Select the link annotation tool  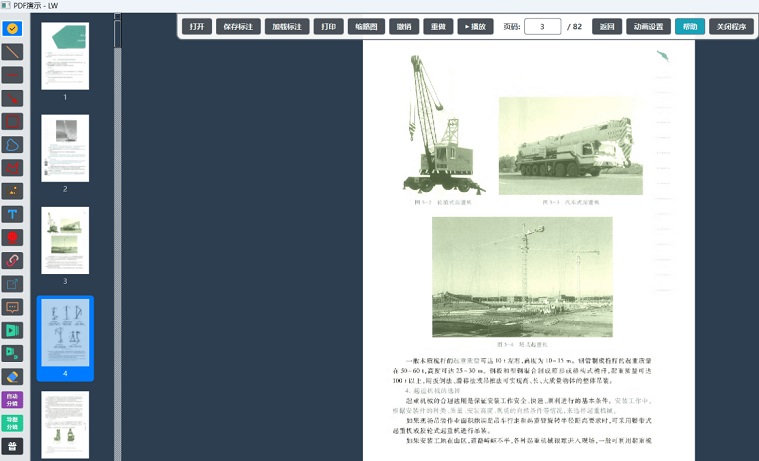pyautogui.click(x=13, y=260)
